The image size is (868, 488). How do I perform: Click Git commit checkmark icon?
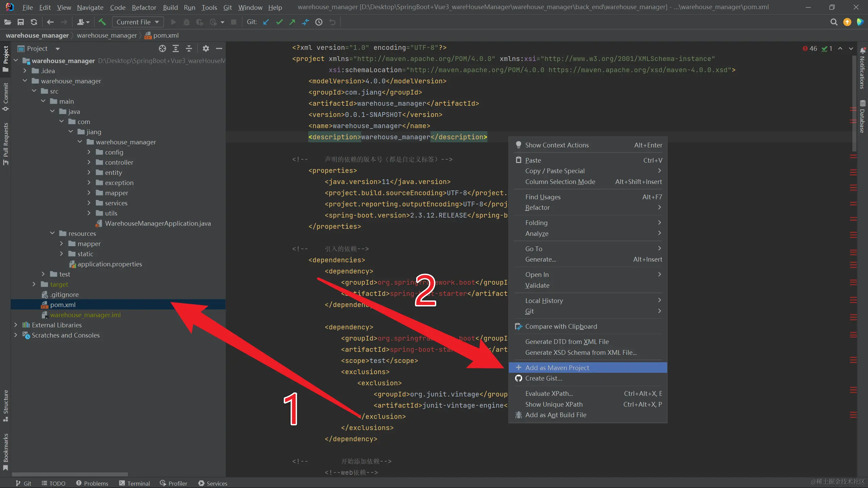point(279,22)
